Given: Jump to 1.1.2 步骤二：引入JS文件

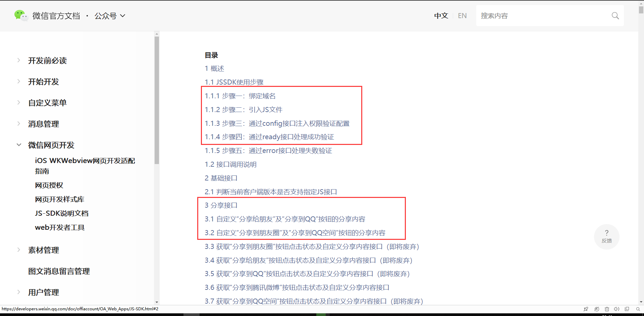Looking at the screenshot, I should pyautogui.click(x=244, y=110).
